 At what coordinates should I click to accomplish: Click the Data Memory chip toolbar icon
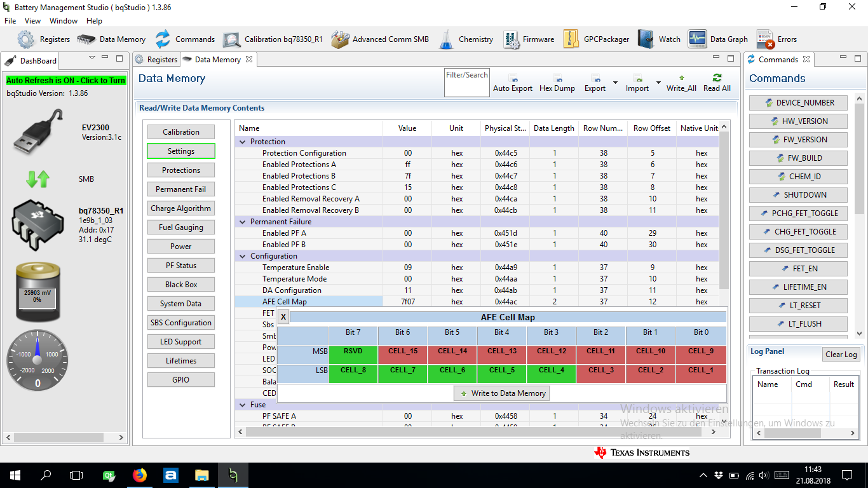86,39
